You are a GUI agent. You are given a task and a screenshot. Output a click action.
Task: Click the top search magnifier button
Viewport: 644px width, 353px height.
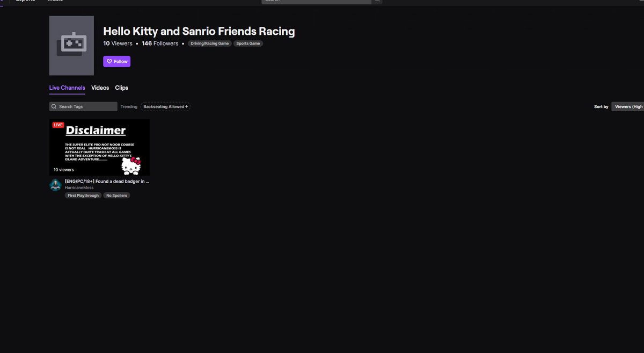pyautogui.click(x=377, y=2)
